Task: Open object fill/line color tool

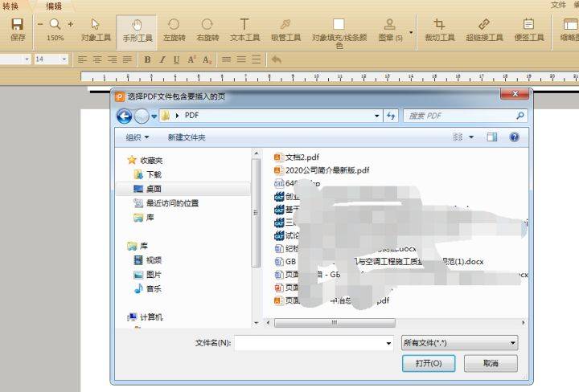Action: pos(339,33)
